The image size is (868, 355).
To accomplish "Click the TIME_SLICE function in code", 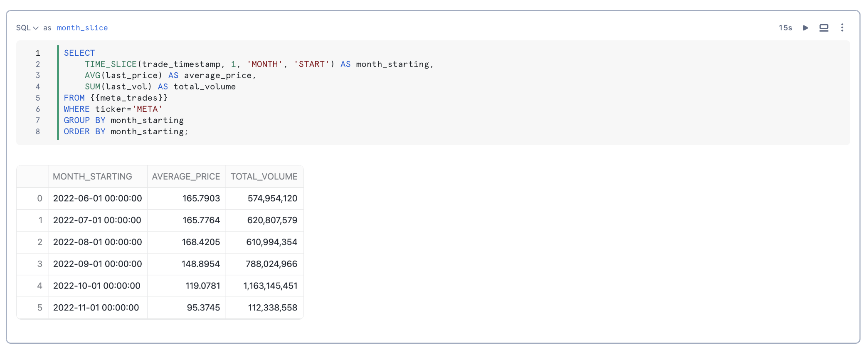I will tap(111, 64).
